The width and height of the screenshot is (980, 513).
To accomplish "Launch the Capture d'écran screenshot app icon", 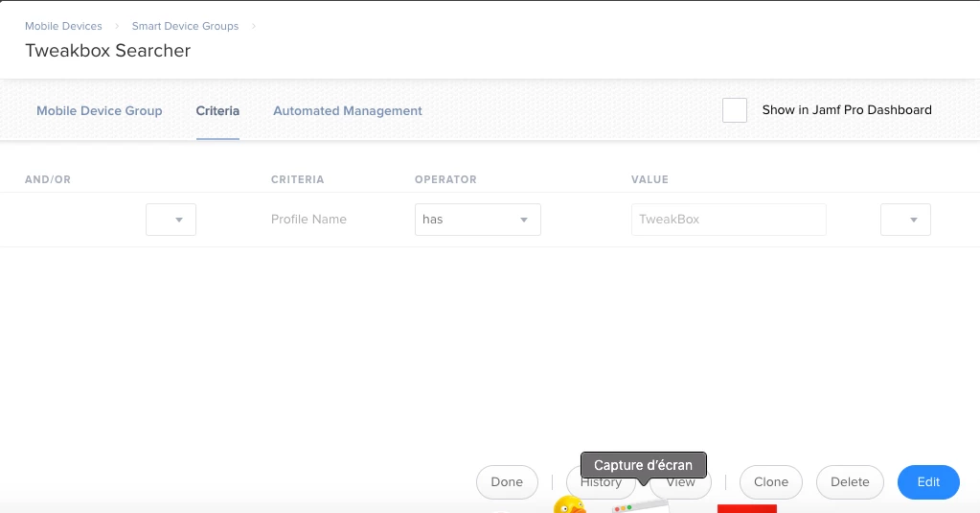I will (642, 506).
